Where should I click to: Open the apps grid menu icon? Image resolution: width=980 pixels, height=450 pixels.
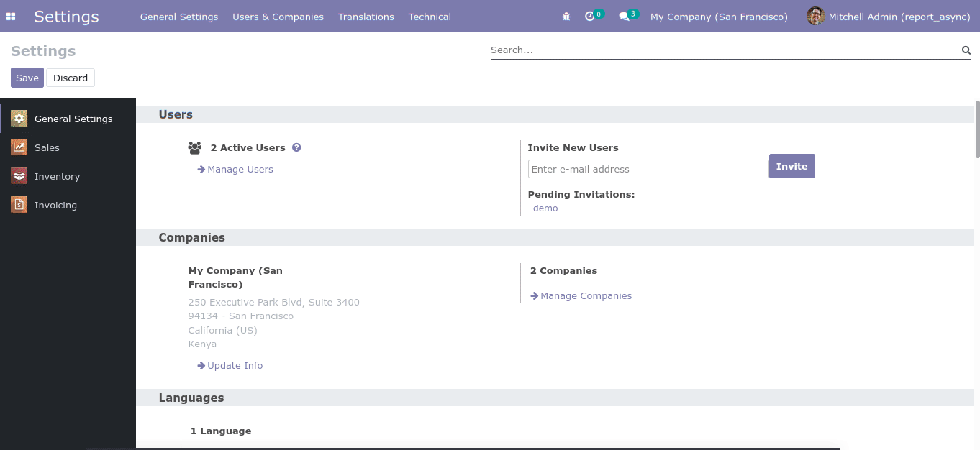point(11,17)
